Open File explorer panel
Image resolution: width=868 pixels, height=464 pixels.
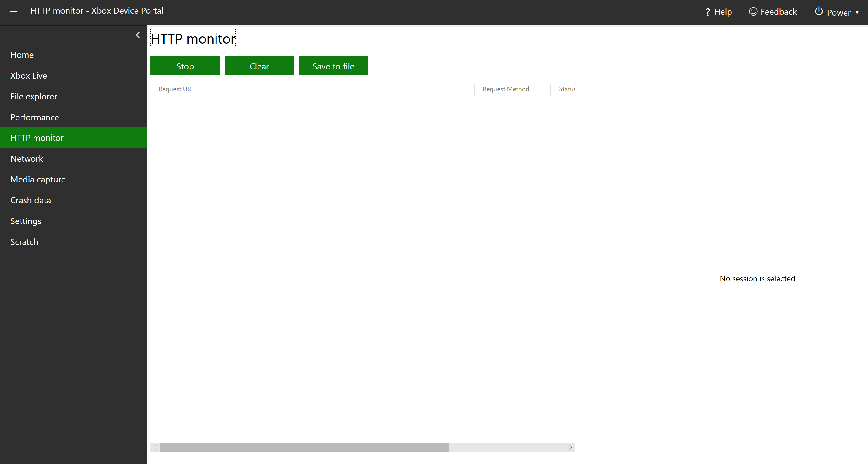(34, 96)
